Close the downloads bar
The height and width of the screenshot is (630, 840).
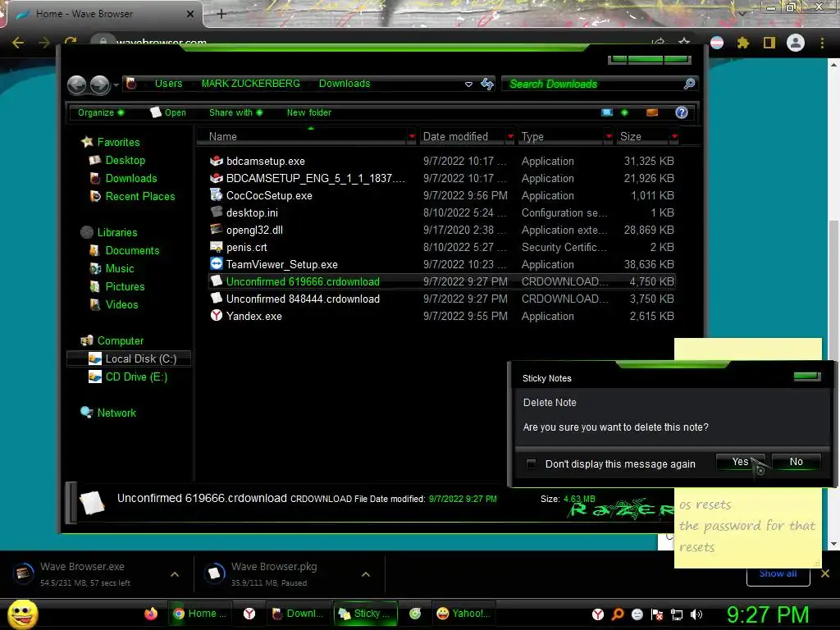pyautogui.click(x=825, y=573)
